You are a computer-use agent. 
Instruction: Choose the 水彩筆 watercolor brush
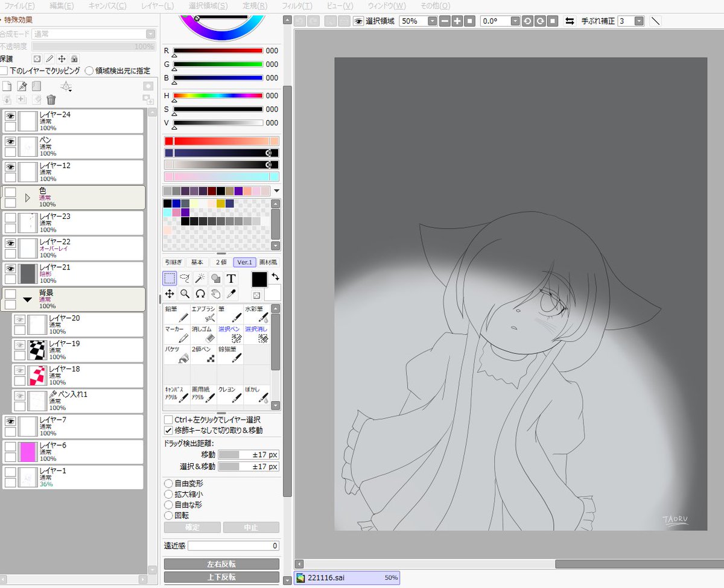click(x=256, y=314)
